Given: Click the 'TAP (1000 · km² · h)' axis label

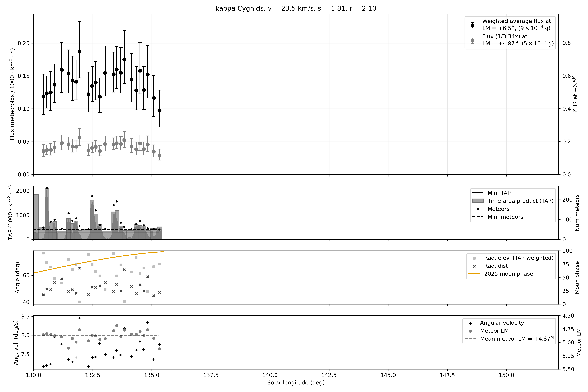Looking at the screenshot, I should tap(10, 212).
